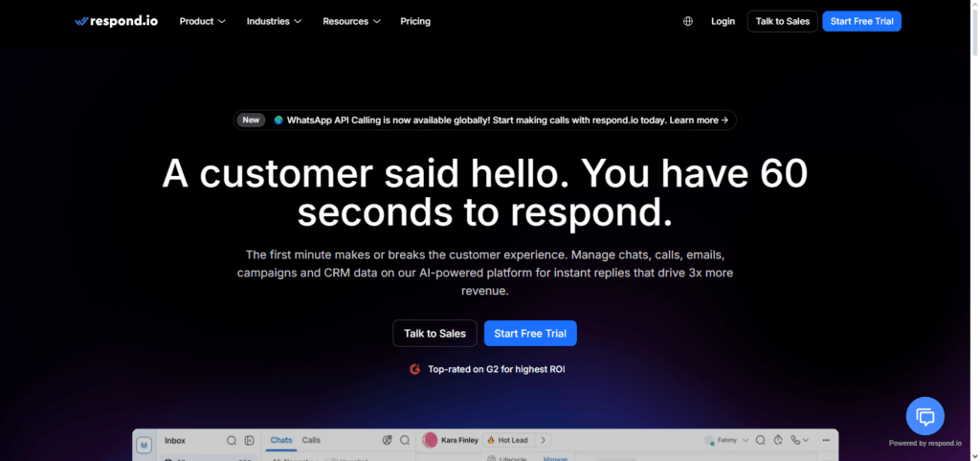Open the phone call dropdown

[x=799, y=440]
